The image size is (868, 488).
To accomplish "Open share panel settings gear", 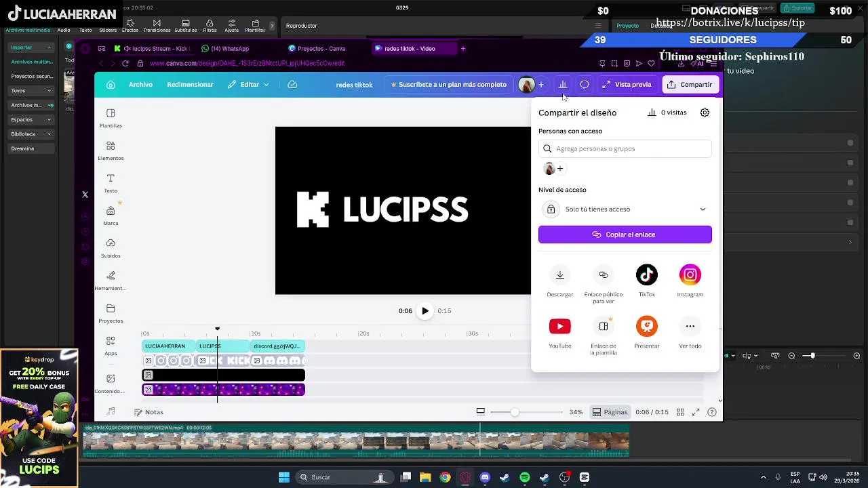I will point(705,113).
